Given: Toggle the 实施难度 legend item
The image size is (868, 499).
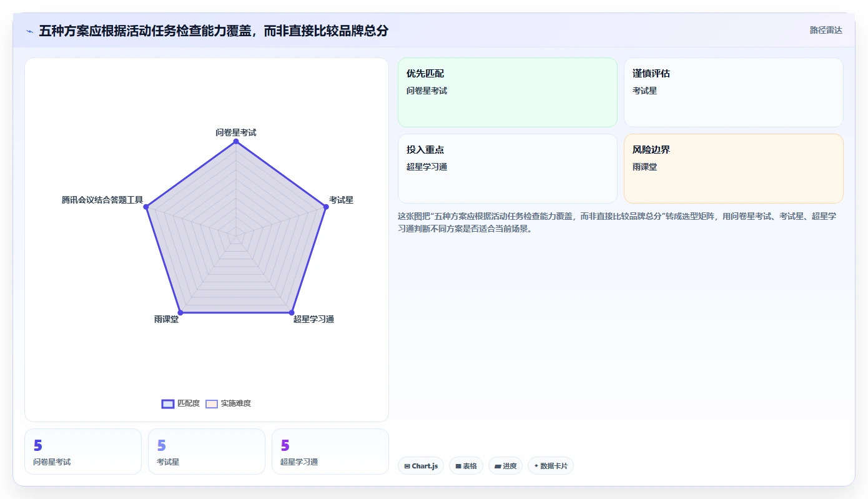Looking at the screenshot, I should (x=229, y=403).
